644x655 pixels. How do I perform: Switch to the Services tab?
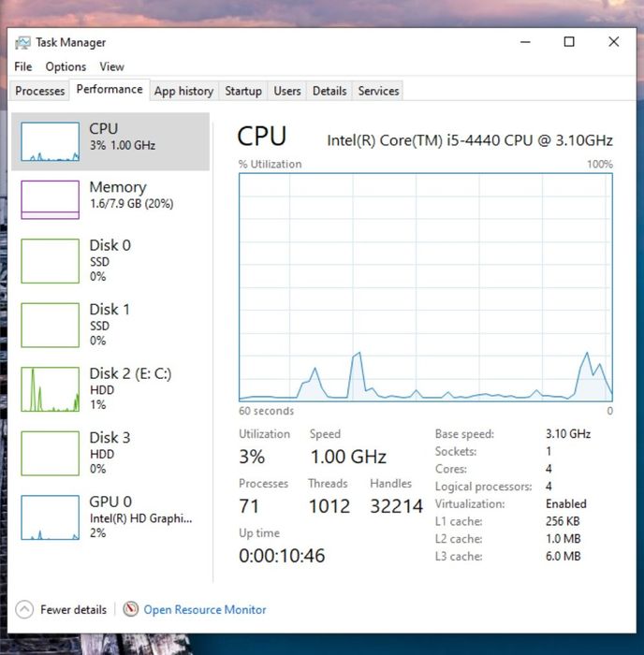click(378, 91)
